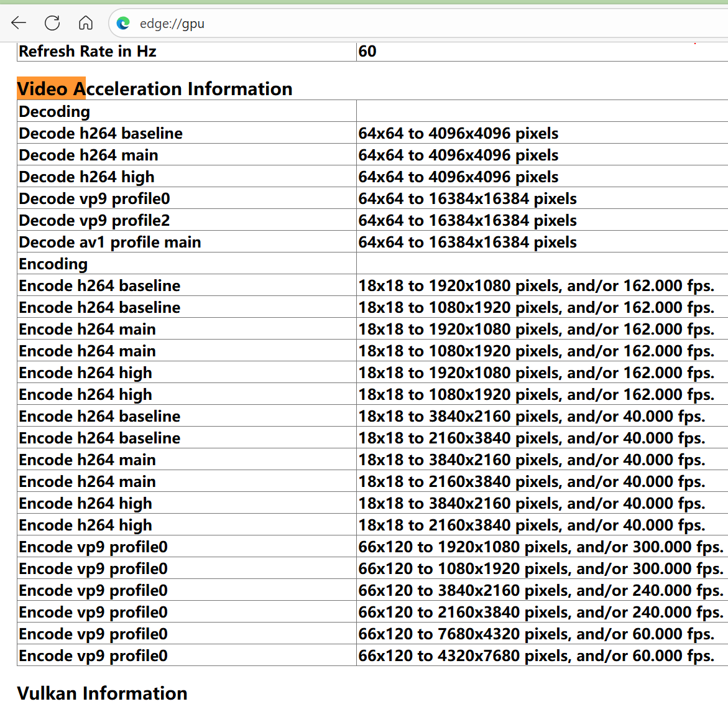
Task: Click the Encoding row label
Action: tap(53, 264)
